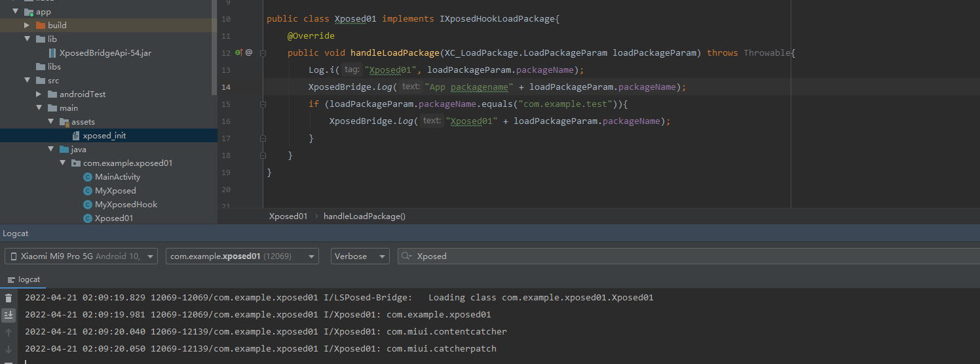Image resolution: width=980 pixels, height=364 pixels.
Task: Click "App packagename" string on line 14
Action: coord(469,87)
